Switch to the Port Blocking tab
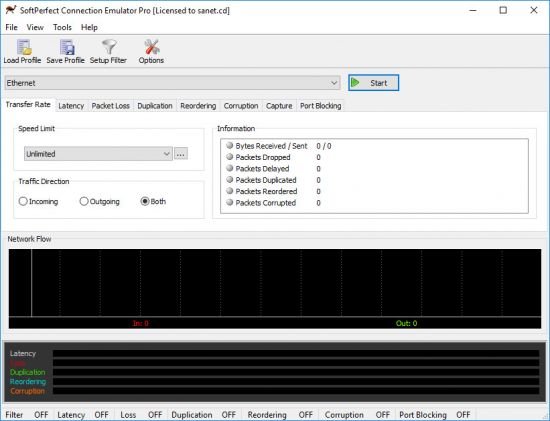Screen dimensions: 550x421 [x=321, y=106]
